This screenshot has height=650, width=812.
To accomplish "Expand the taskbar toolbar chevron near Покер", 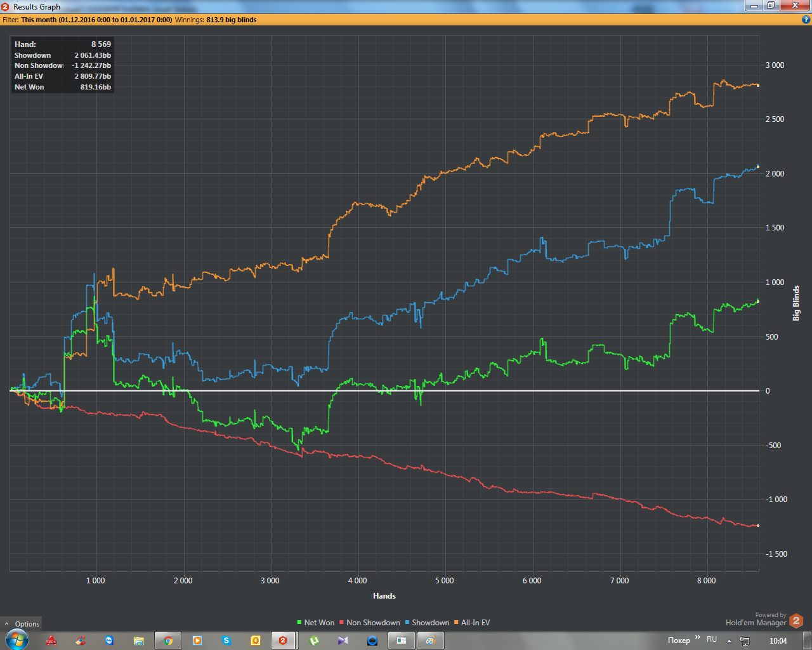I will (698, 637).
